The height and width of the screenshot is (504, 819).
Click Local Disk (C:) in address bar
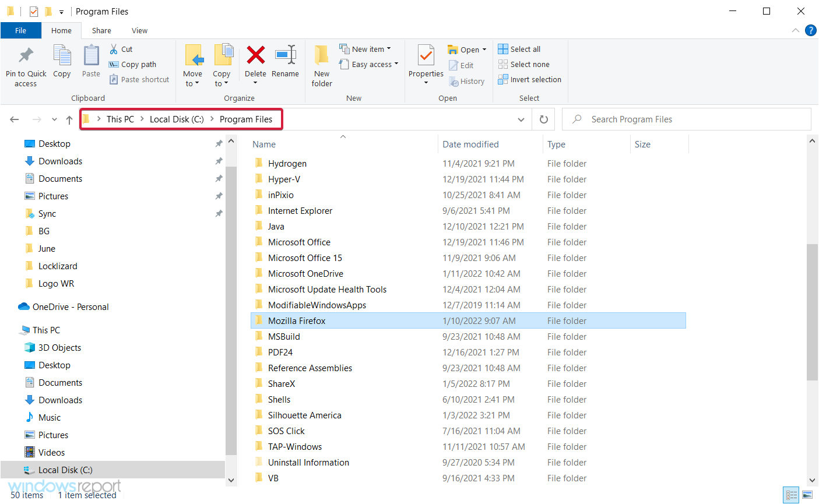[x=177, y=119]
